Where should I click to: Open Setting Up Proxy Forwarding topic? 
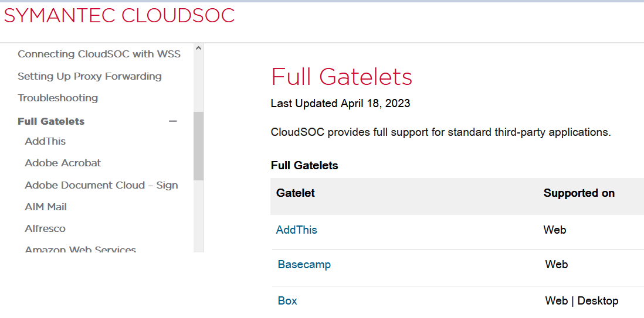[x=90, y=76]
